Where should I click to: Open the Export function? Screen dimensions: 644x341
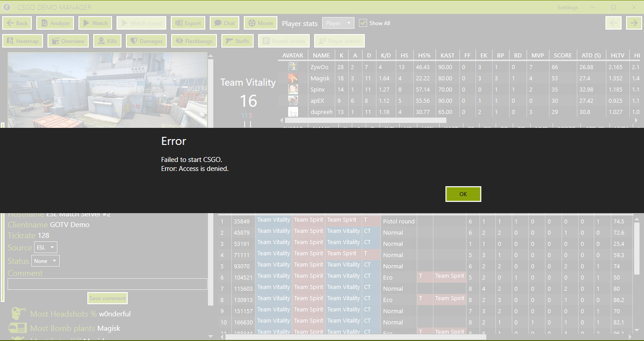pos(188,22)
